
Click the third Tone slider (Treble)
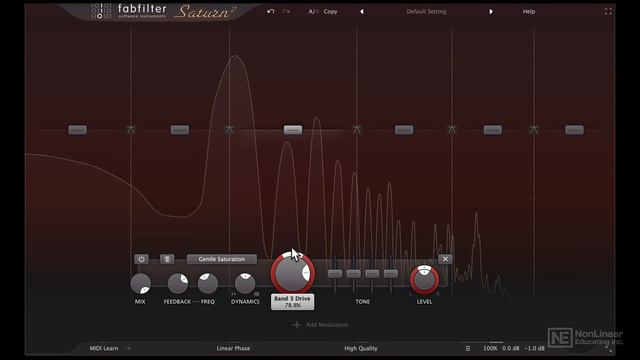tap(372, 274)
